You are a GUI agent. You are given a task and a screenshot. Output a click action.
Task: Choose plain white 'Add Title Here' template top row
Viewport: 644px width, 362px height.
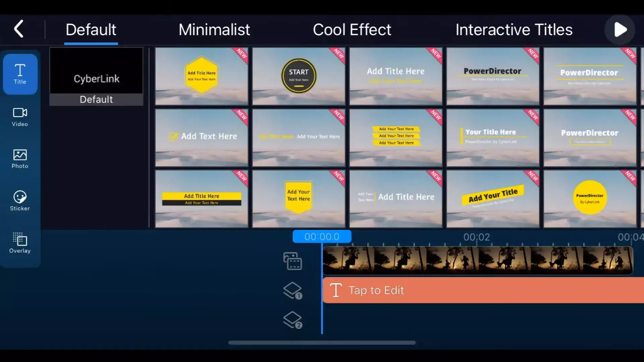(x=396, y=76)
